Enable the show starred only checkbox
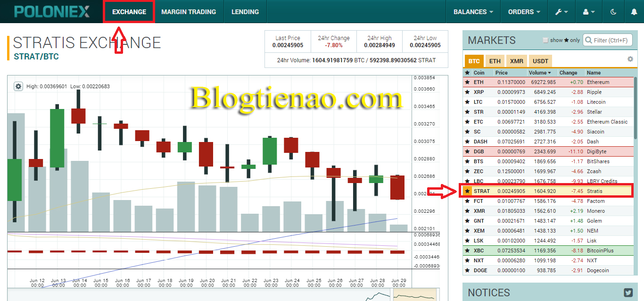This screenshot has height=301, width=644. pos(545,41)
